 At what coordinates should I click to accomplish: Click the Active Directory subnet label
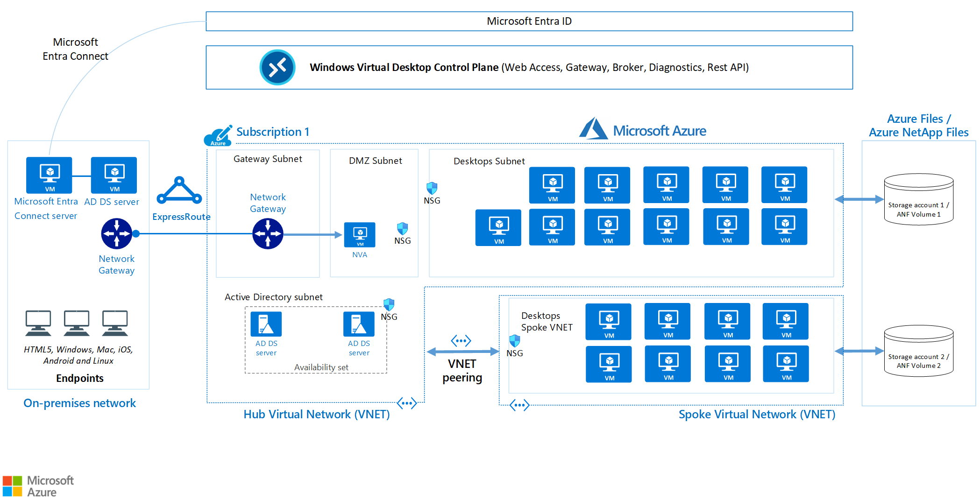(274, 297)
